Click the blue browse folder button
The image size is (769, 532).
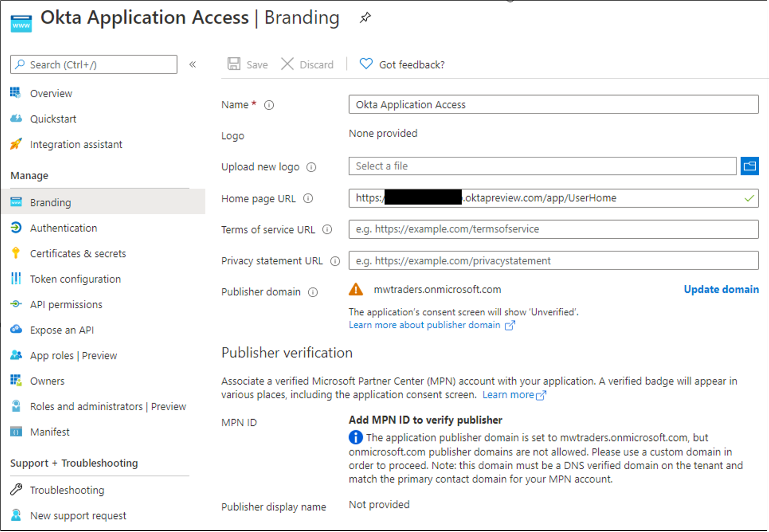[750, 166]
